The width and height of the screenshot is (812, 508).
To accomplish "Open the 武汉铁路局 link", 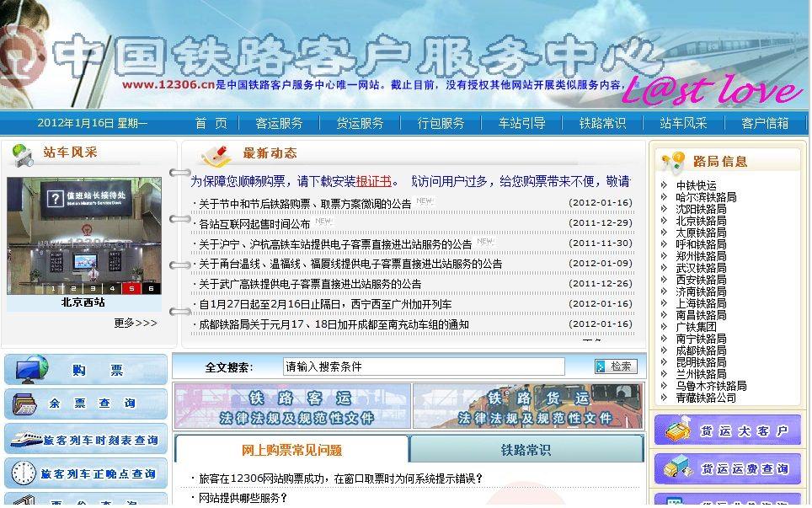I will [701, 268].
